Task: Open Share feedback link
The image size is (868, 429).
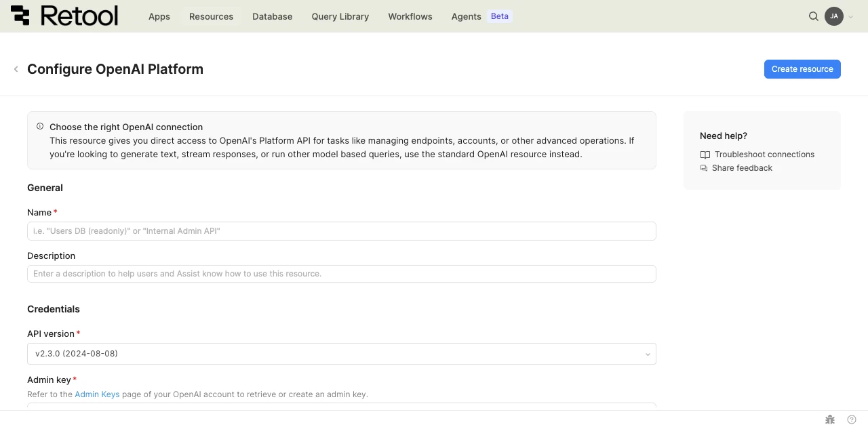Action: (742, 168)
